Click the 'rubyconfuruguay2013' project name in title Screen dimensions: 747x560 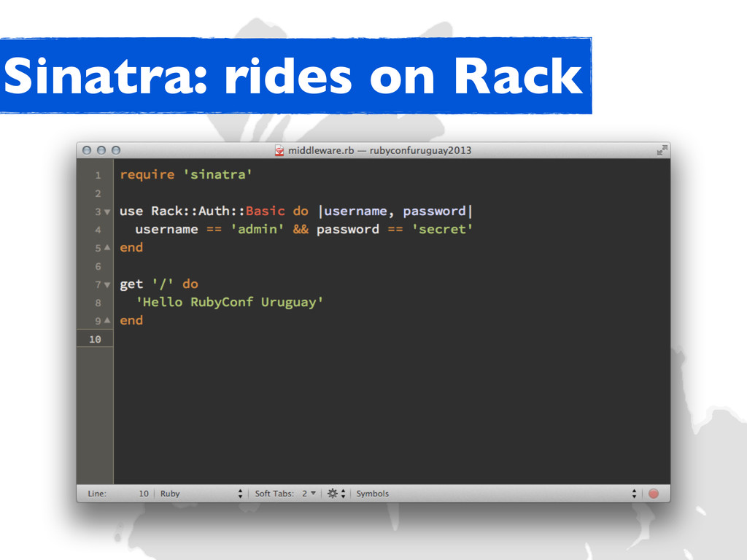click(x=420, y=150)
